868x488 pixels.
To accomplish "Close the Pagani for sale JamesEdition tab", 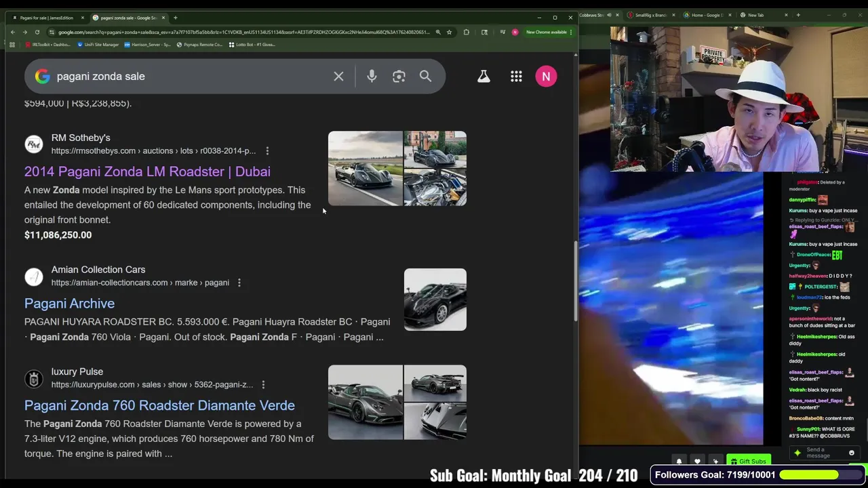I will click(83, 18).
